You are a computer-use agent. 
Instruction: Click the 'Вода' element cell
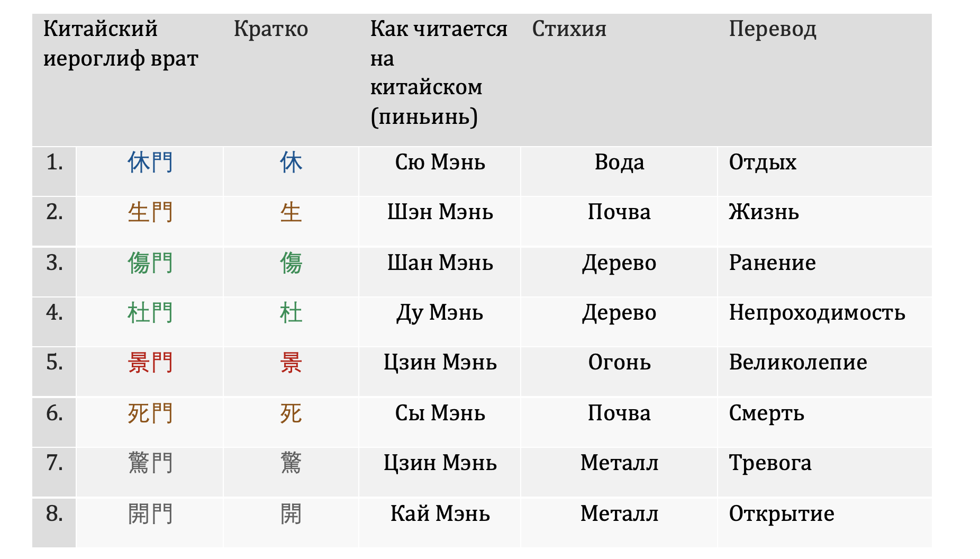point(620,162)
